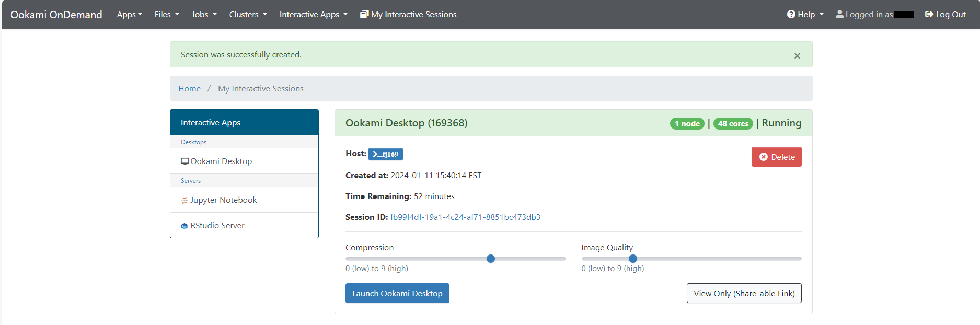Image resolution: width=980 pixels, height=325 pixels.
Task: Launch Ookami Desktop session
Action: (397, 293)
